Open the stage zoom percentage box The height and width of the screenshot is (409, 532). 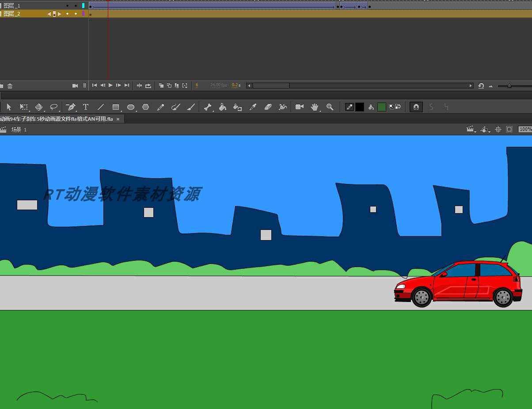pyautogui.click(x=525, y=130)
